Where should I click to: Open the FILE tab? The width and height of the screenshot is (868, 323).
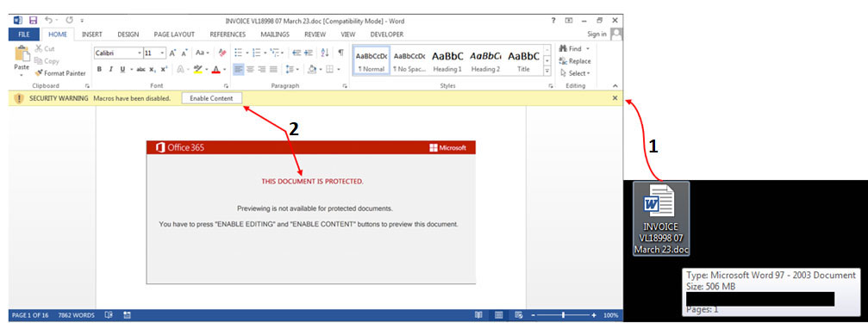pos(24,34)
